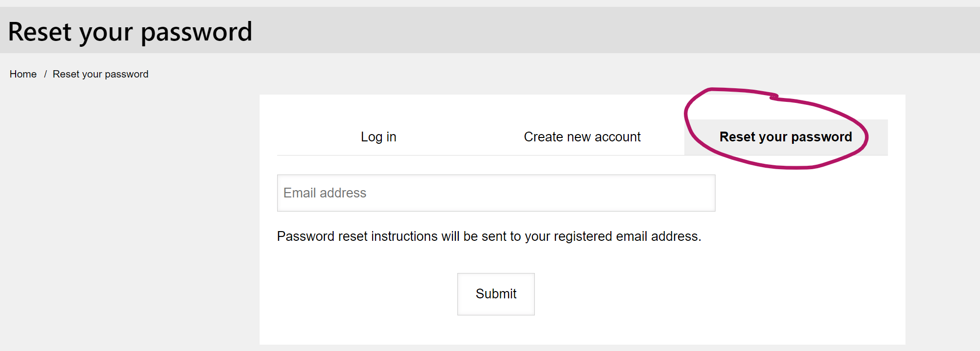This screenshot has height=351, width=980.
Task: Click the password reset instructions text
Action: [x=489, y=236]
